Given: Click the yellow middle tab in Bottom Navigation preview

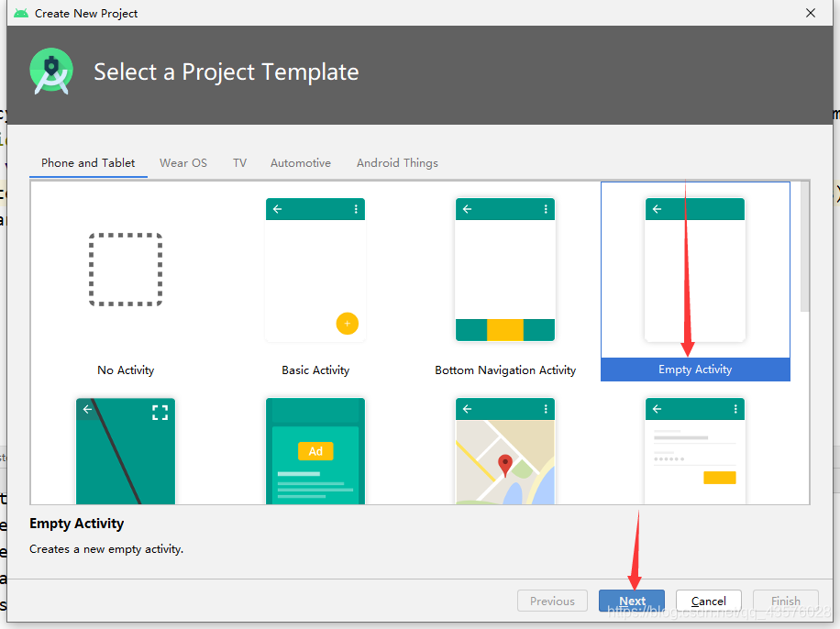Looking at the screenshot, I should coord(505,330).
